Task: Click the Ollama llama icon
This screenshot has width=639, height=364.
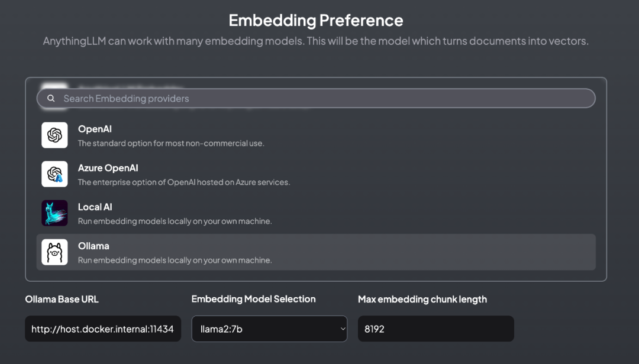Action: click(54, 252)
